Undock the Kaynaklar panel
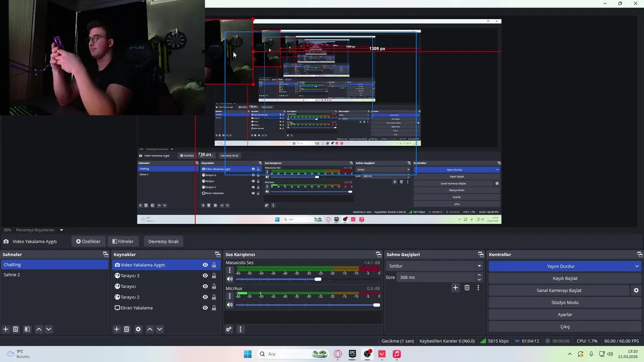Screen dimensions: 644x362 217,254
